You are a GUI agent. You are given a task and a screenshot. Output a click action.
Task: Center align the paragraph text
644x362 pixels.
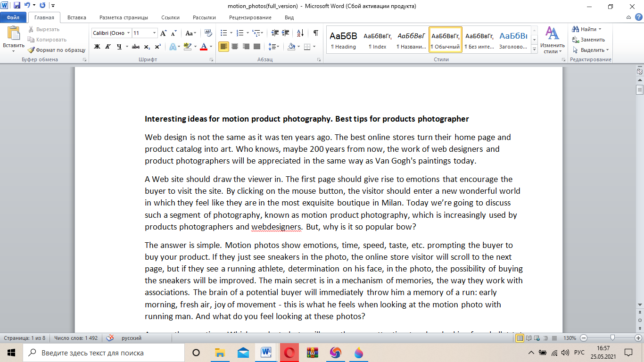(235, 47)
